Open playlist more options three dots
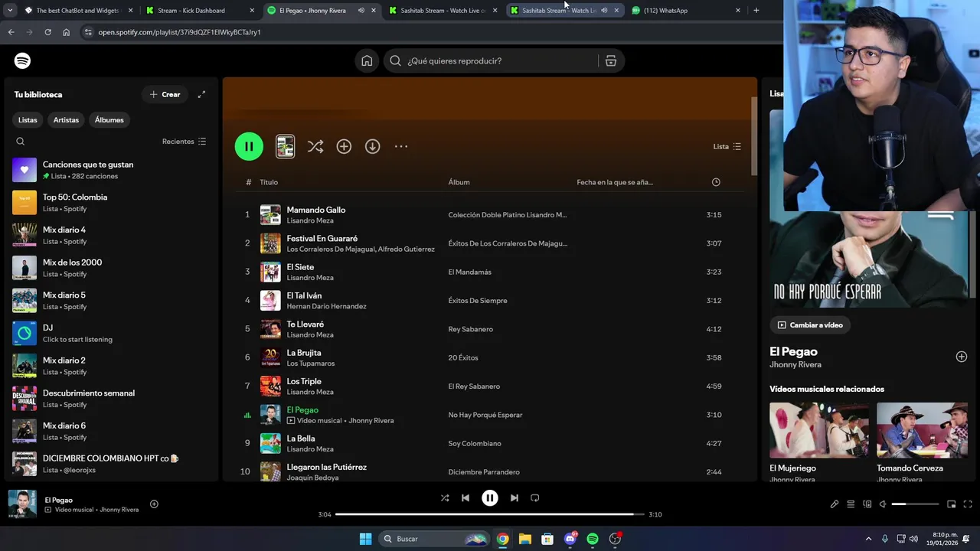 401,146
